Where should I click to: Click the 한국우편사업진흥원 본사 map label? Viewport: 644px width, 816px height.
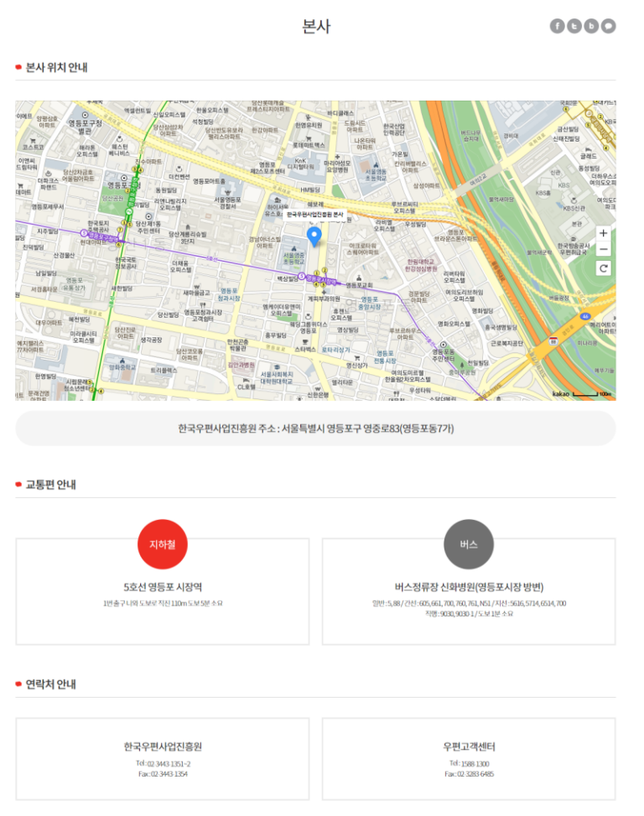(315, 216)
